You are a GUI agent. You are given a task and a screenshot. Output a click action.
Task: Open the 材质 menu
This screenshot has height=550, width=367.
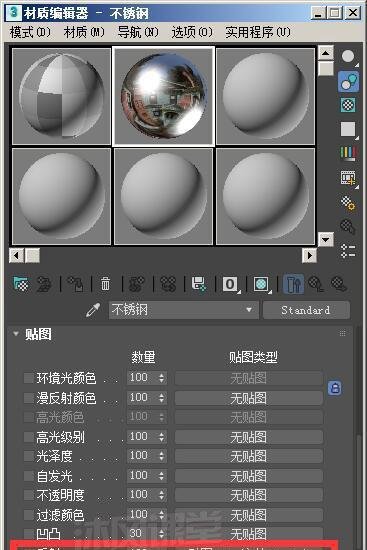(x=84, y=32)
